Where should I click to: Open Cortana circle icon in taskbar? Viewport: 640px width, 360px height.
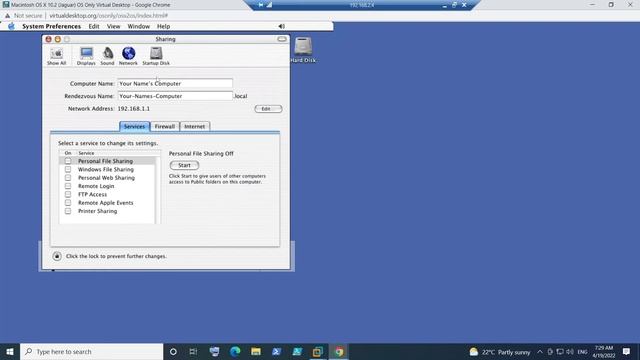coord(173,351)
